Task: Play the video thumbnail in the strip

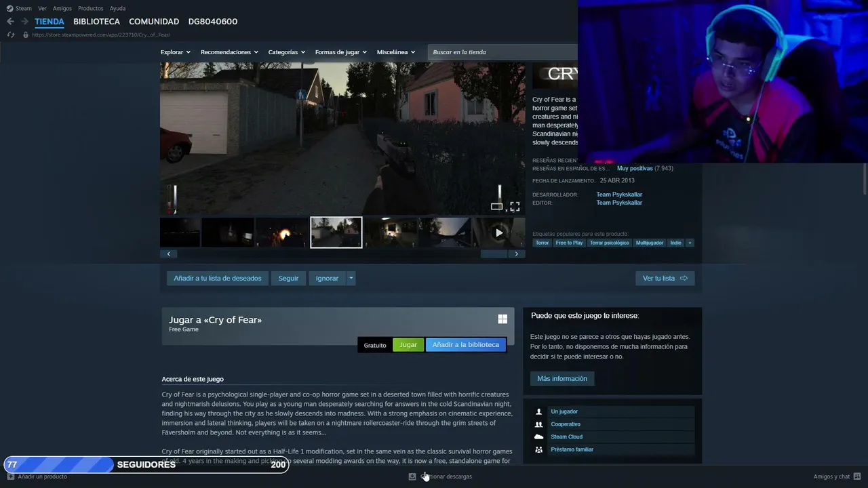Action: (x=499, y=232)
